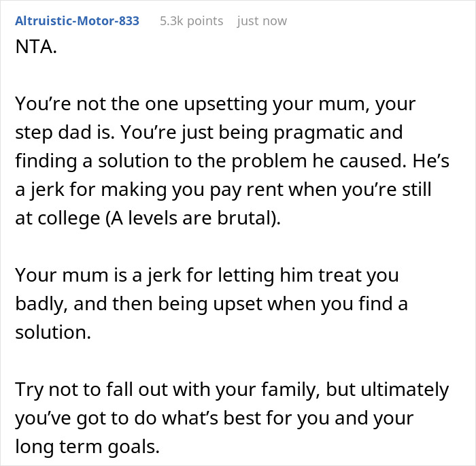Click the line 'a jerk for making you pay rent'
The height and width of the screenshot is (466, 476).
[x=224, y=190]
